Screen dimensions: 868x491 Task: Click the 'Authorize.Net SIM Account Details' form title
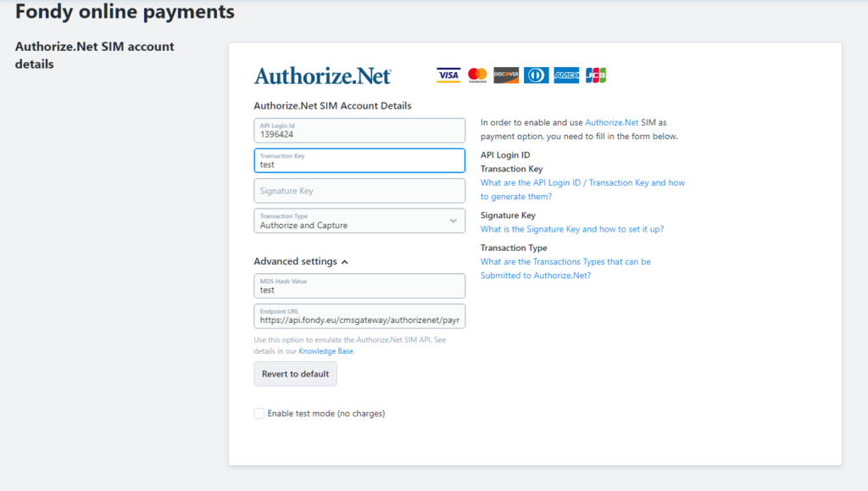332,106
